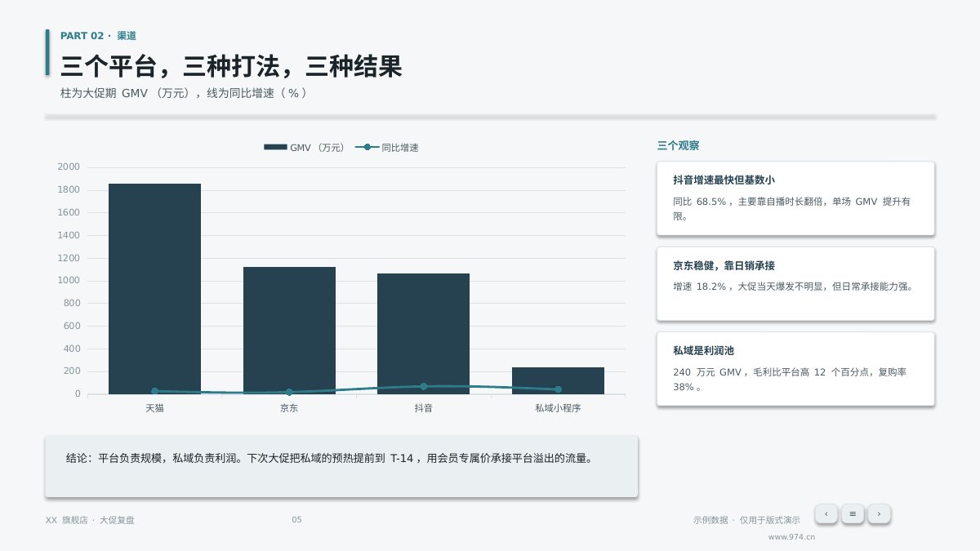Select the 天猫 GMV bar
The width and height of the screenshot is (980, 551).
pyautogui.click(x=154, y=289)
